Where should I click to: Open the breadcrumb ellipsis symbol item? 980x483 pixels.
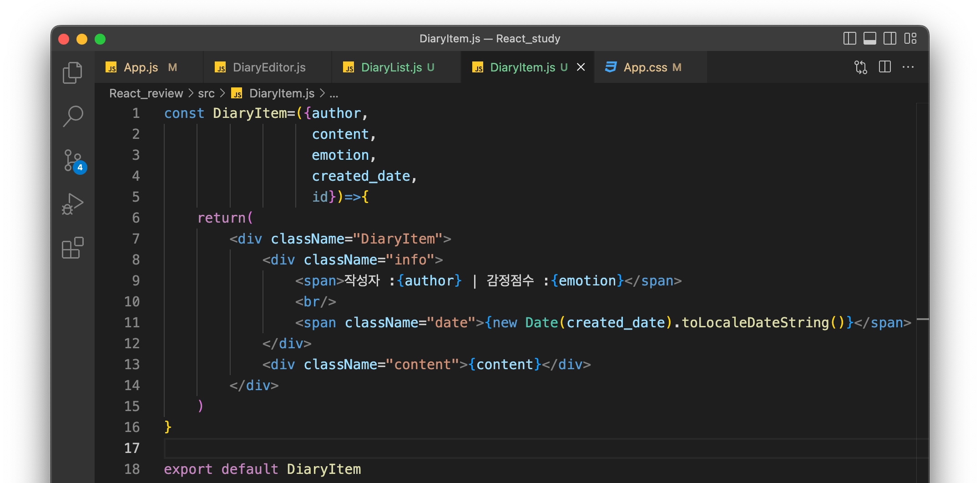(334, 94)
